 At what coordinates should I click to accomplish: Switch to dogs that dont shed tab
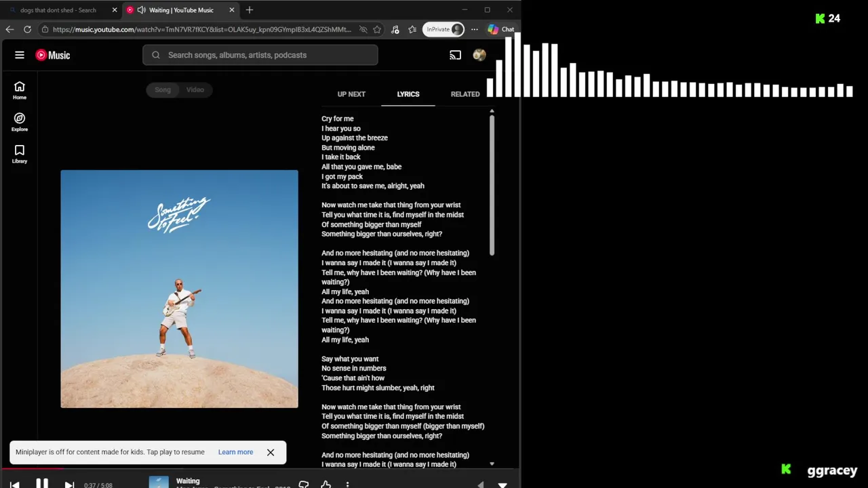pos(58,10)
